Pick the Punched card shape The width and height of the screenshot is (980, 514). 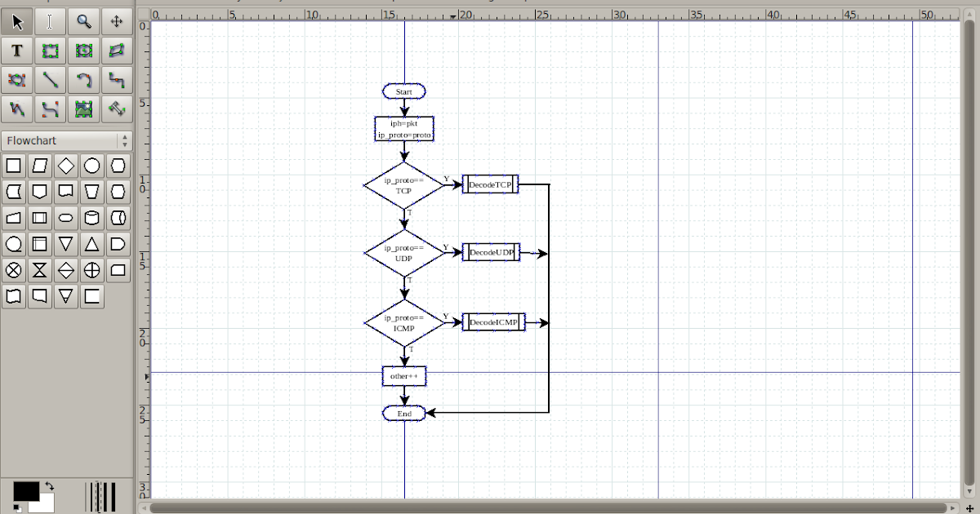[x=118, y=270]
